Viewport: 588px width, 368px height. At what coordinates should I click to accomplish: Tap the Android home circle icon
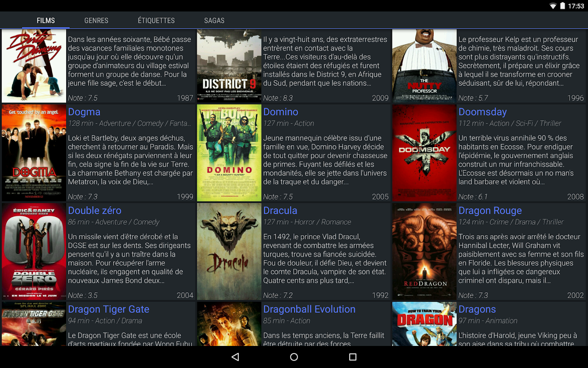[294, 357]
